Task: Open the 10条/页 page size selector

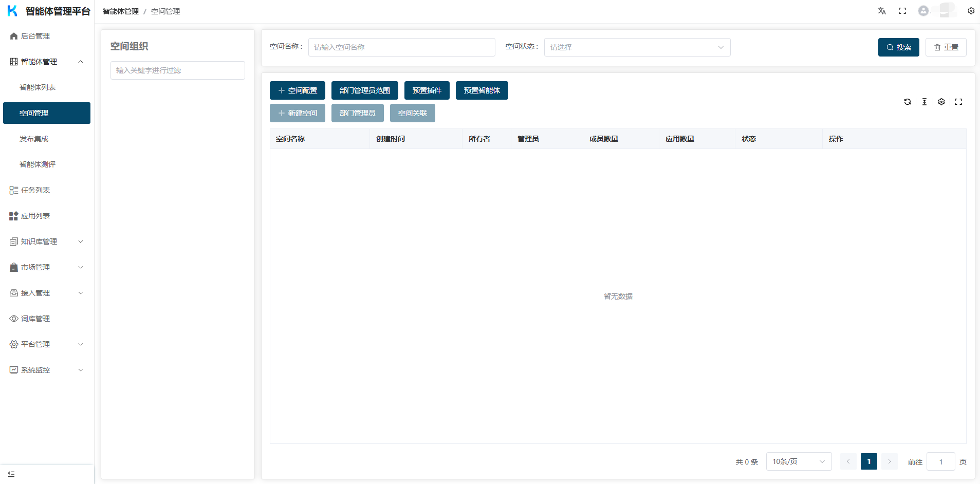Action: coord(798,461)
